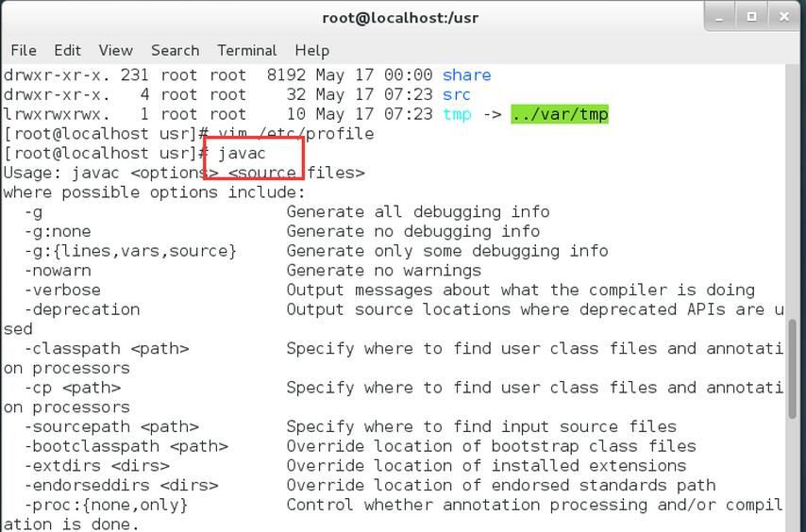The height and width of the screenshot is (532, 806).
Task: Expand the View menu
Action: pos(115,50)
